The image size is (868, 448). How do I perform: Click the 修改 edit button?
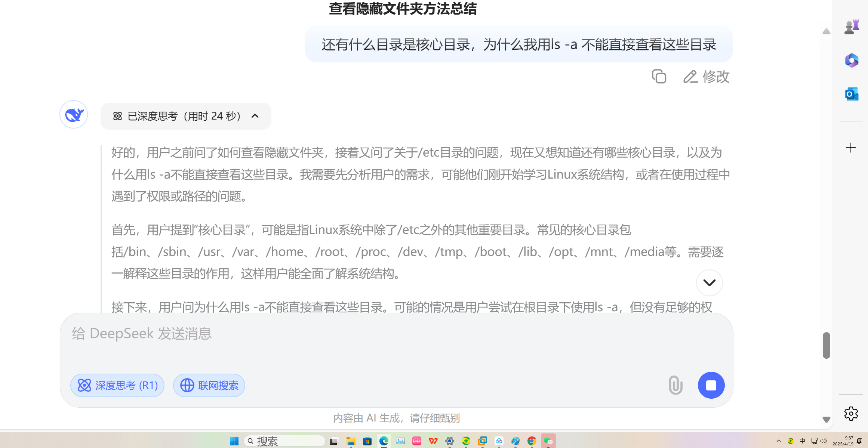pyautogui.click(x=706, y=77)
